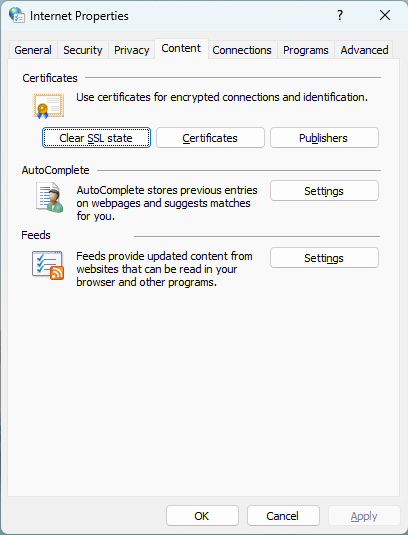
Task: Click the AutoComplete person document icon
Action: point(49,197)
